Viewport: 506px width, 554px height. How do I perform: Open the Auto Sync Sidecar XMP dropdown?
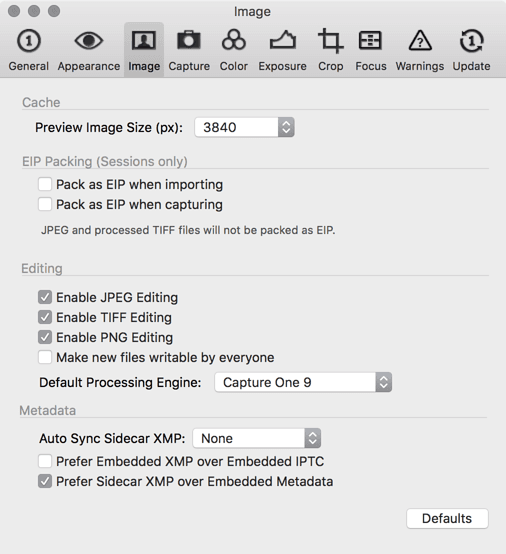click(257, 438)
